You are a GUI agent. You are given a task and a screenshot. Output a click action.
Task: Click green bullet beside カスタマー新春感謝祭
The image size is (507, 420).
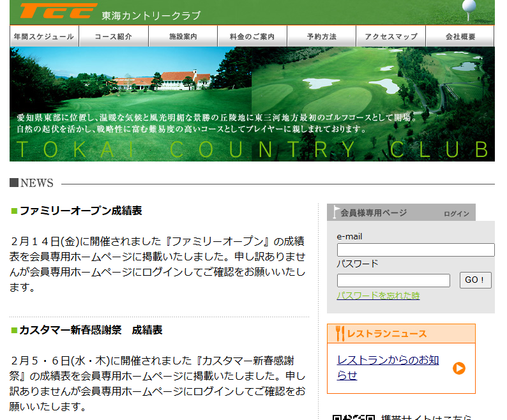click(14, 330)
